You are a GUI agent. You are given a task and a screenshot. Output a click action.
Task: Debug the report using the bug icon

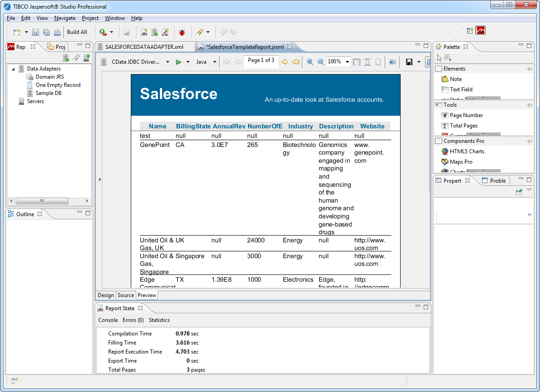(x=182, y=32)
